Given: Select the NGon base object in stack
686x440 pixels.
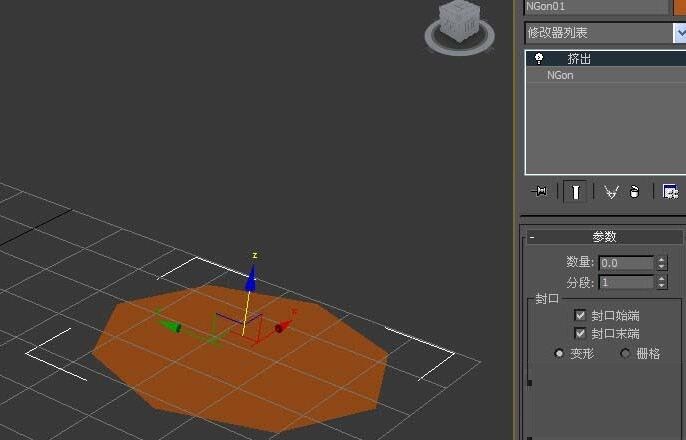Looking at the screenshot, I should click(x=606, y=75).
